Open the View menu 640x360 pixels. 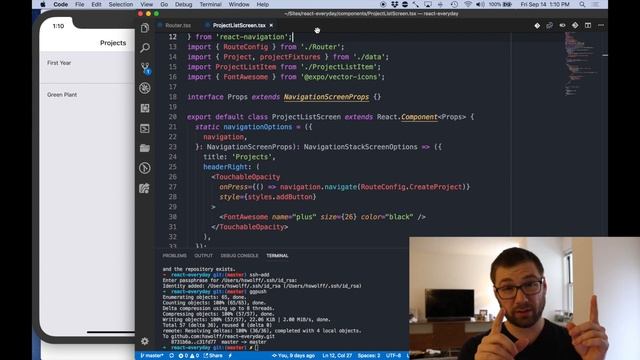point(147,4)
